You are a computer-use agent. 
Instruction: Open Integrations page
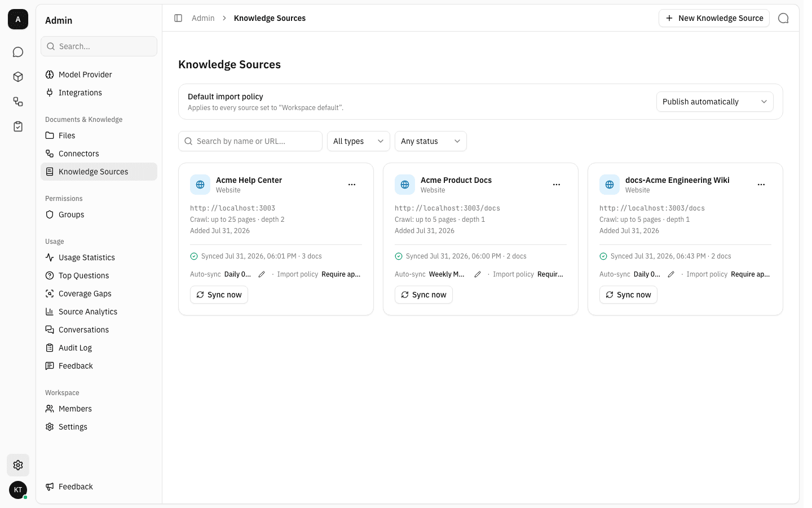point(99,93)
